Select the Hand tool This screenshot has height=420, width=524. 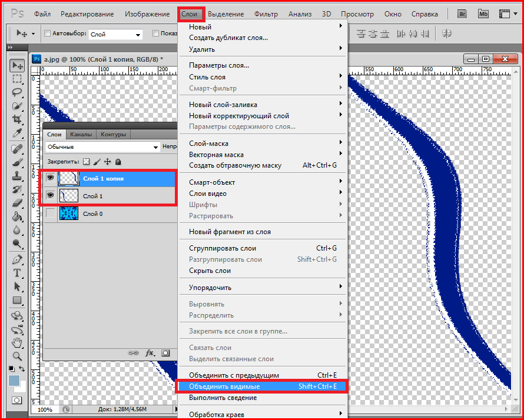(x=17, y=342)
